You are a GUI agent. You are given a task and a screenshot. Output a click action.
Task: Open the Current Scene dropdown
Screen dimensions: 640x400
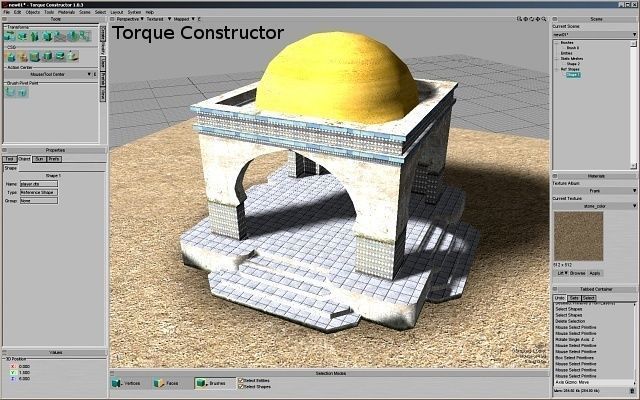pyautogui.click(x=594, y=35)
